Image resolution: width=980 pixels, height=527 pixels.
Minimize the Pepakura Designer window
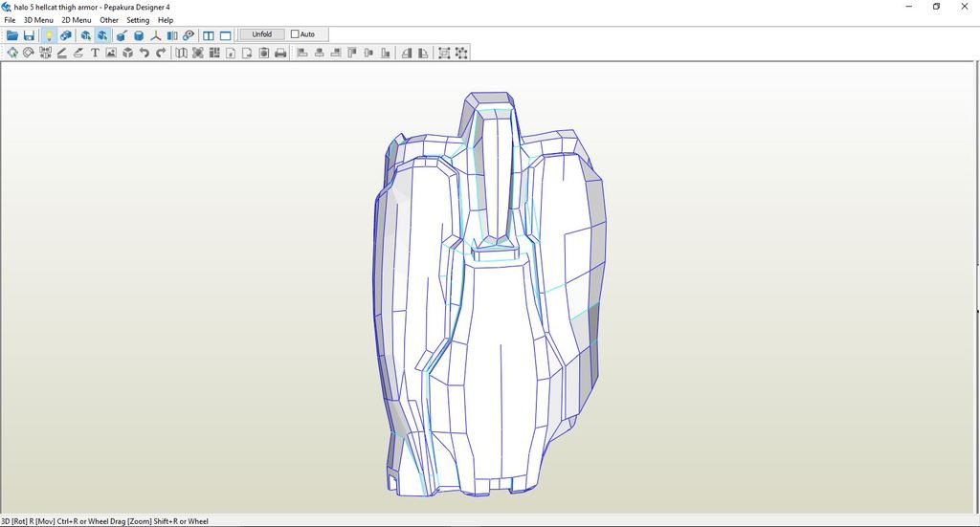click(909, 7)
